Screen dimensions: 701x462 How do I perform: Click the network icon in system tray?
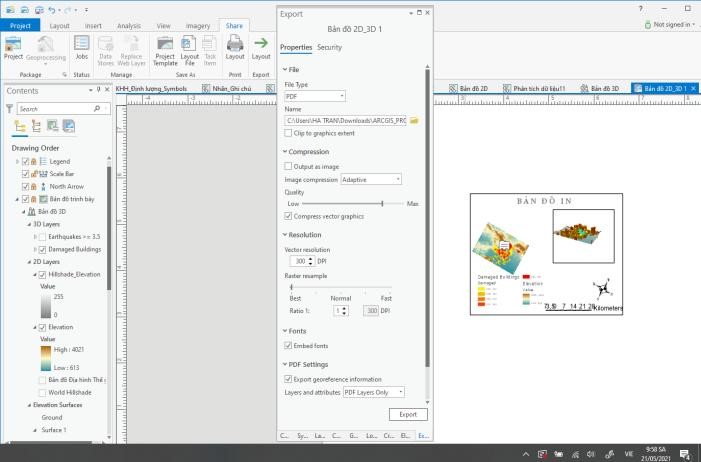575,454
